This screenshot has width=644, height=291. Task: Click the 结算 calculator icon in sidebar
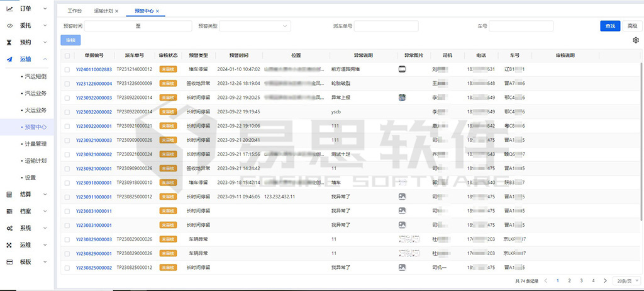pos(9,195)
